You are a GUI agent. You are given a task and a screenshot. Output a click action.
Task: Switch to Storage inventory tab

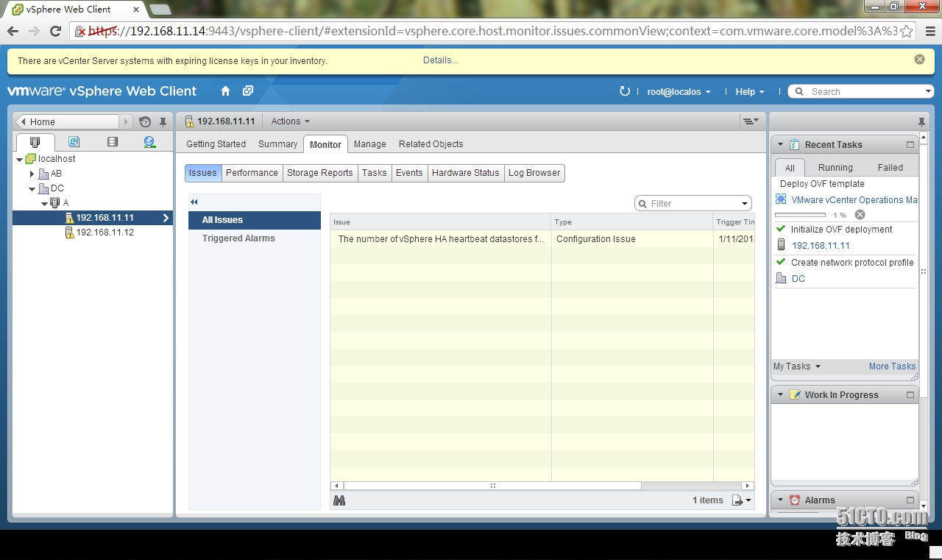pyautogui.click(x=112, y=142)
